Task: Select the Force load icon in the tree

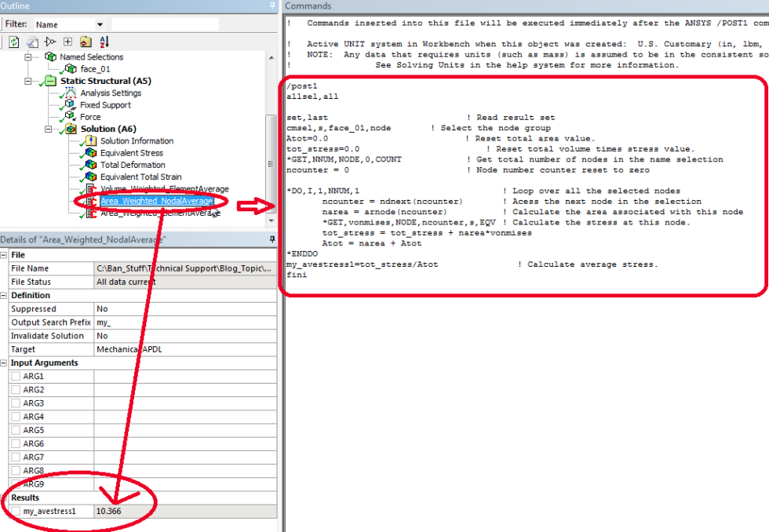Action: tap(68, 116)
